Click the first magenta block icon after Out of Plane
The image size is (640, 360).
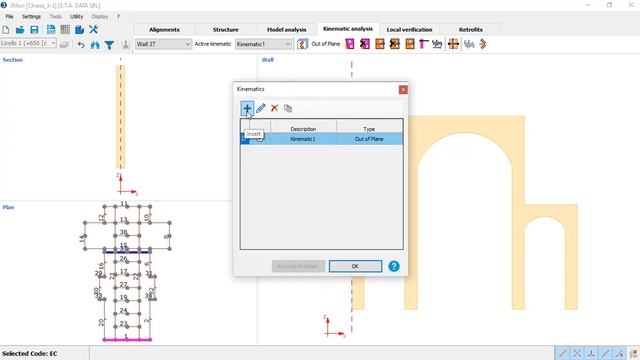tap(350, 44)
